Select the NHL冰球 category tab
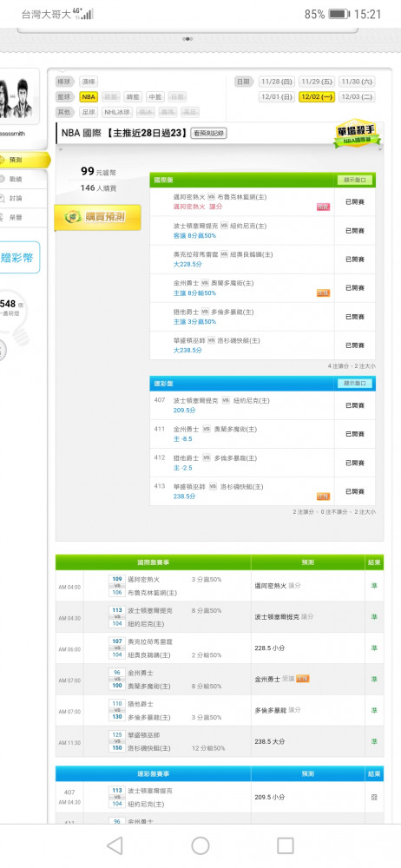Screen dimensions: 401x868 click(x=117, y=112)
